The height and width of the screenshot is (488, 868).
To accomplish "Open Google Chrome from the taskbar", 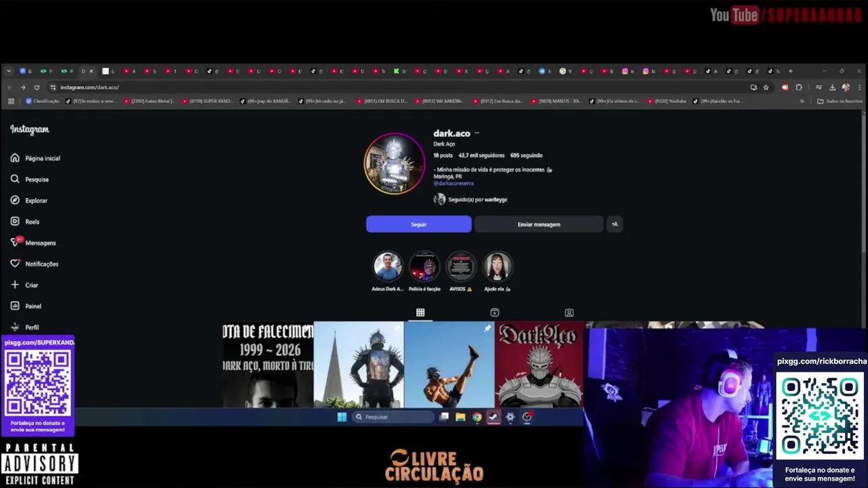I will (477, 417).
